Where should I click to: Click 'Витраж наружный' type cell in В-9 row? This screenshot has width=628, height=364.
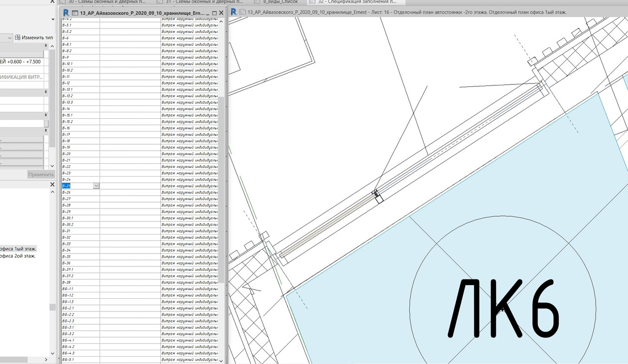pos(190,57)
